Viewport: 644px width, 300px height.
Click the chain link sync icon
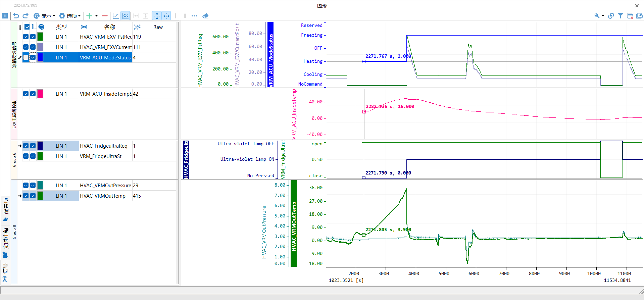(x=611, y=16)
